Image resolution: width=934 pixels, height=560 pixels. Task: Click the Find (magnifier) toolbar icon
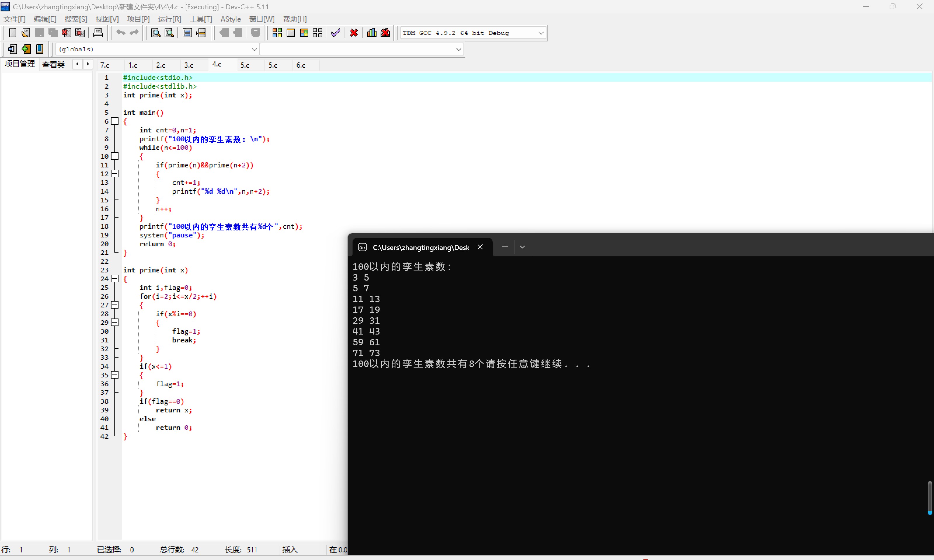pyautogui.click(x=155, y=33)
